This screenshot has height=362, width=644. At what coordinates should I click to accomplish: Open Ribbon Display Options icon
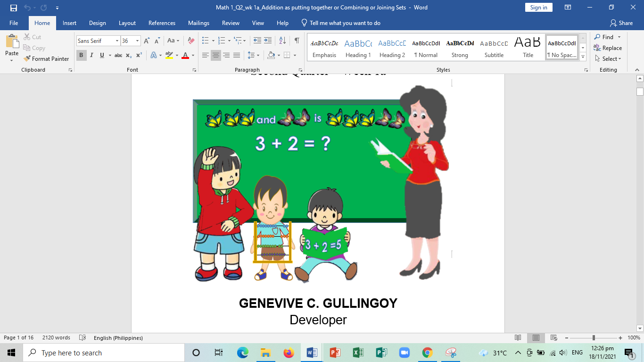(568, 8)
